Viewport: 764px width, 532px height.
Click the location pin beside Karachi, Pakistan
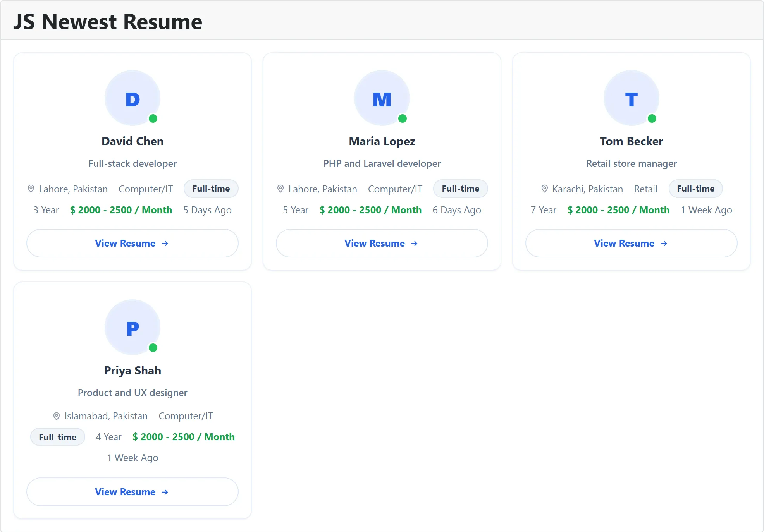click(544, 189)
